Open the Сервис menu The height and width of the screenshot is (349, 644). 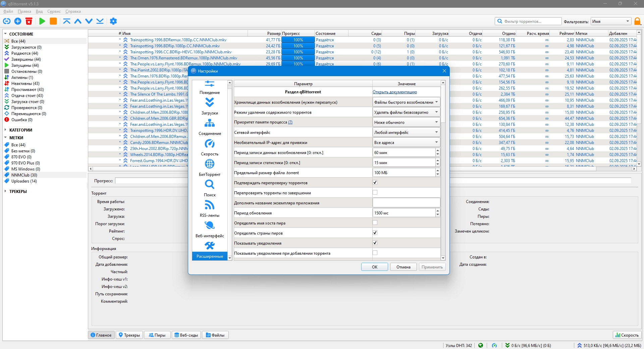click(x=54, y=11)
